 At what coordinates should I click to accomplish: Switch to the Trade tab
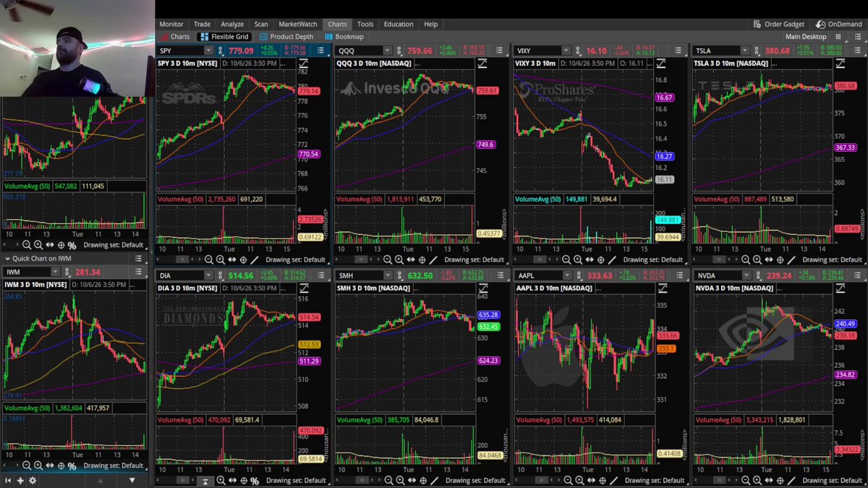tap(202, 24)
